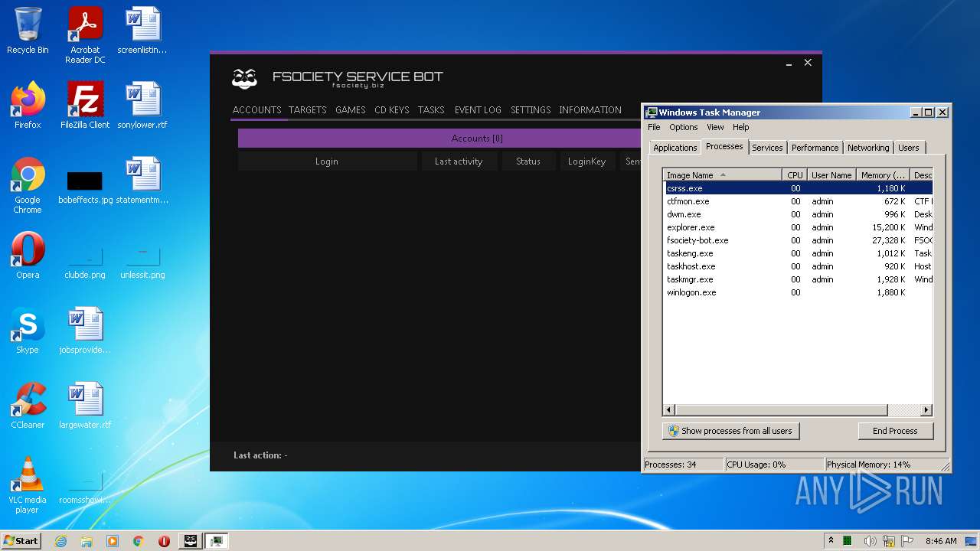Sort processes by Image Name
The width and height of the screenshot is (980, 551).
pyautogui.click(x=723, y=175)
